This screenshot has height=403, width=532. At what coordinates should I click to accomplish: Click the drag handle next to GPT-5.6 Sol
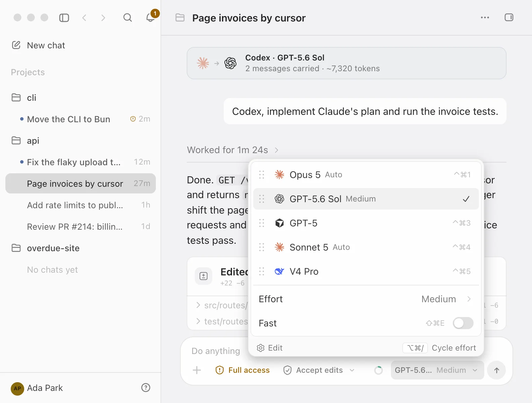pos(262,199)
